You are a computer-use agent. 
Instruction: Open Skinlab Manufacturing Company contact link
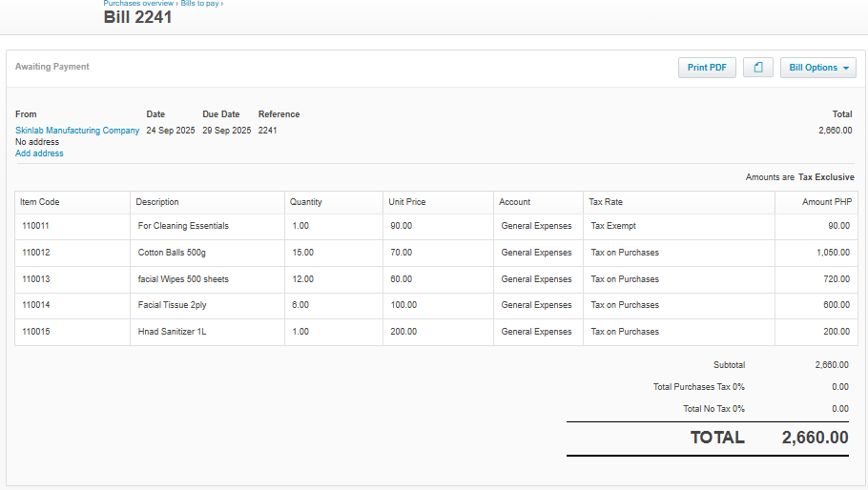(x=77, y=131)
